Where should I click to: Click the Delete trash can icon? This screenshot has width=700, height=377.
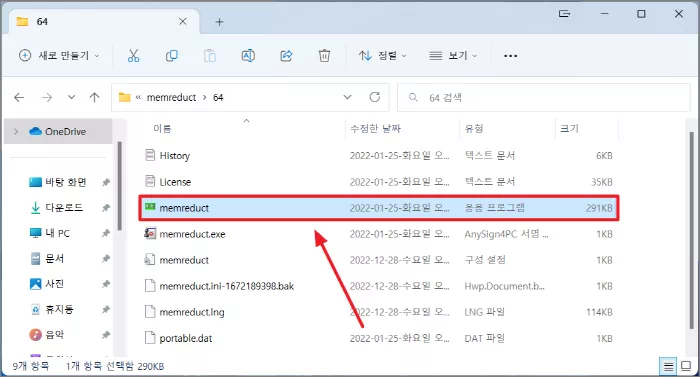325,56
